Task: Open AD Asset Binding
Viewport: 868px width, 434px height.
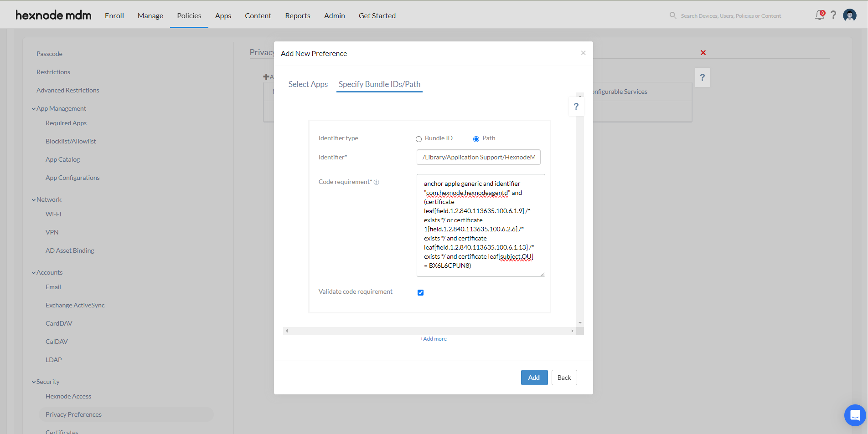Action: tap(70, 250)
